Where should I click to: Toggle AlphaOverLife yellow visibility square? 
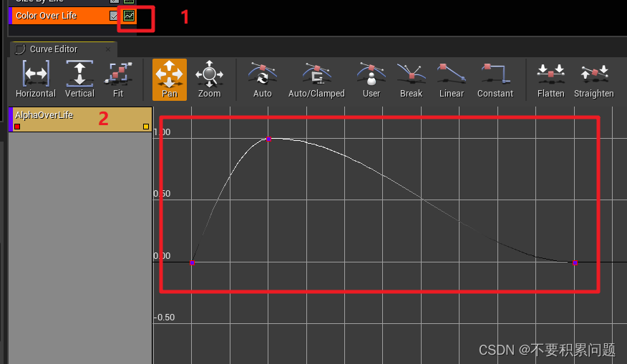[x=146, y=127]
